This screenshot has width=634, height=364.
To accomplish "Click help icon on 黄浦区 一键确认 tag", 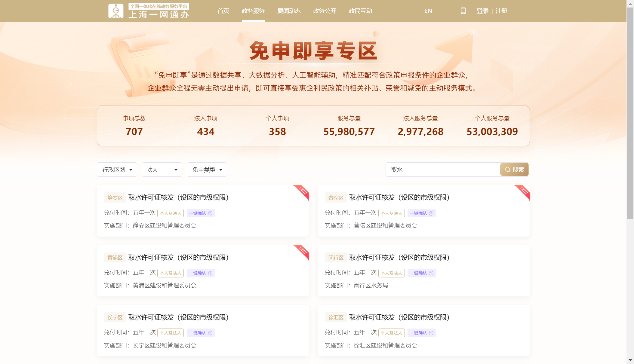I will 210,273.
